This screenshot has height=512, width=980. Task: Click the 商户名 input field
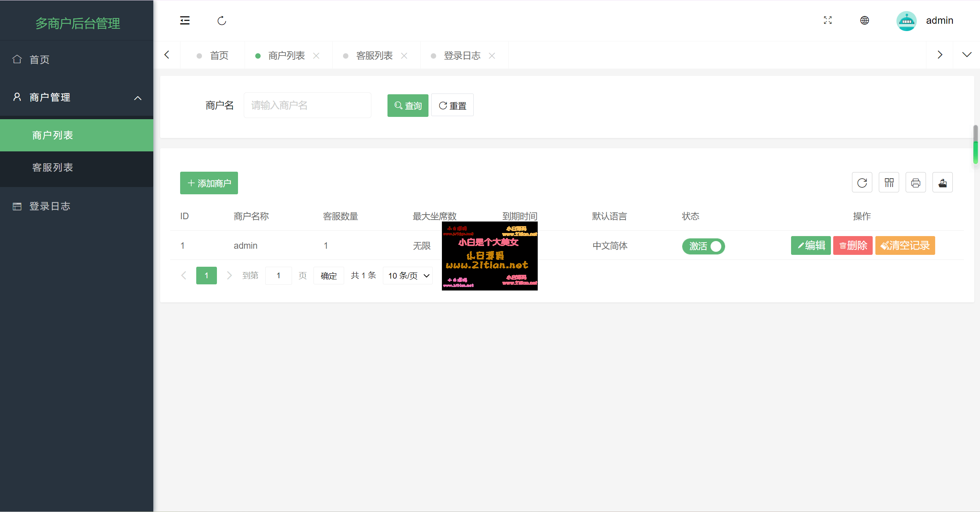[x=307, y=105]
